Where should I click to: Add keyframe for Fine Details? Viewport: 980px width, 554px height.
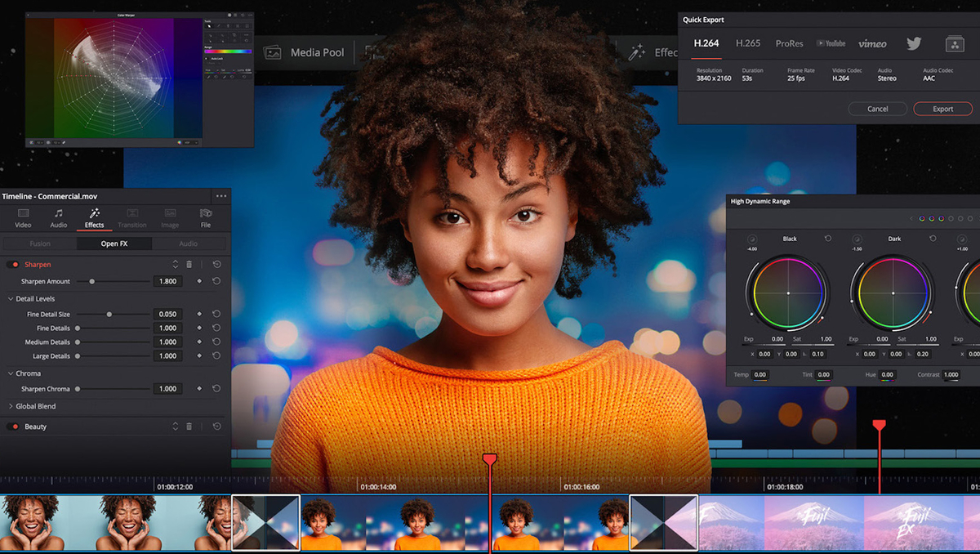199,328
